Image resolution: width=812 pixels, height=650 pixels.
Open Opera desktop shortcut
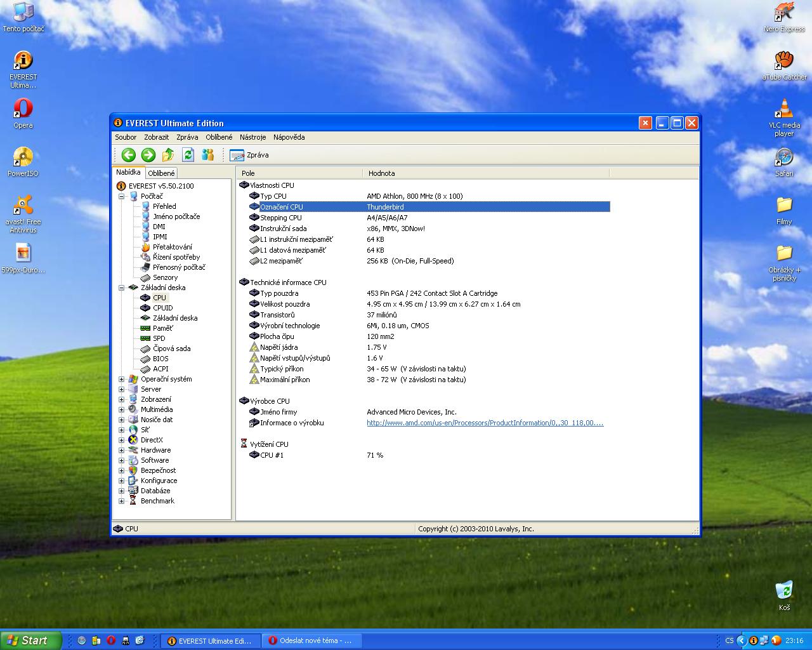pyautogui.click(x=23, y=114)
